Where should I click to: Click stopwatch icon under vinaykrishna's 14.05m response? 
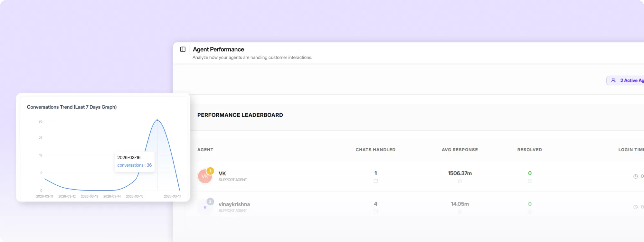[x=460, y=212]
